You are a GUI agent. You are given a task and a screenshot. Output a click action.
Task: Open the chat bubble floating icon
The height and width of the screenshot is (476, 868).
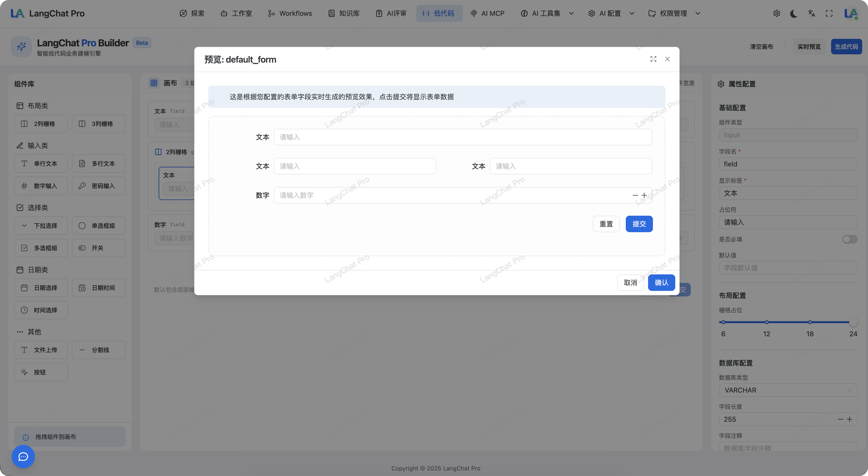tap(23, 456)
